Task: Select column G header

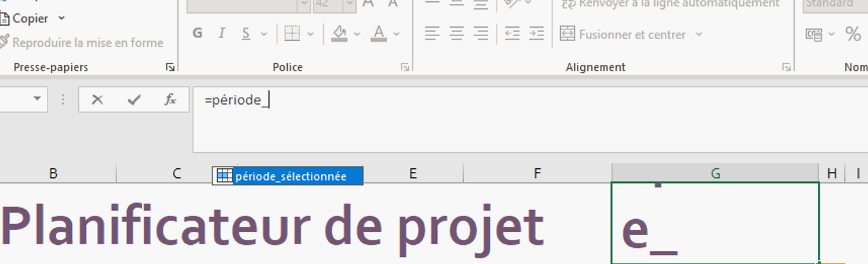Action: pos(715,173)
